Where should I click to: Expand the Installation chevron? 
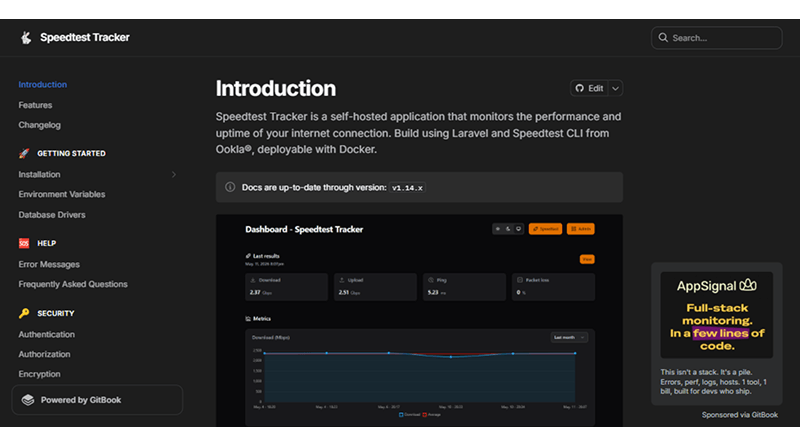[173, 175]
